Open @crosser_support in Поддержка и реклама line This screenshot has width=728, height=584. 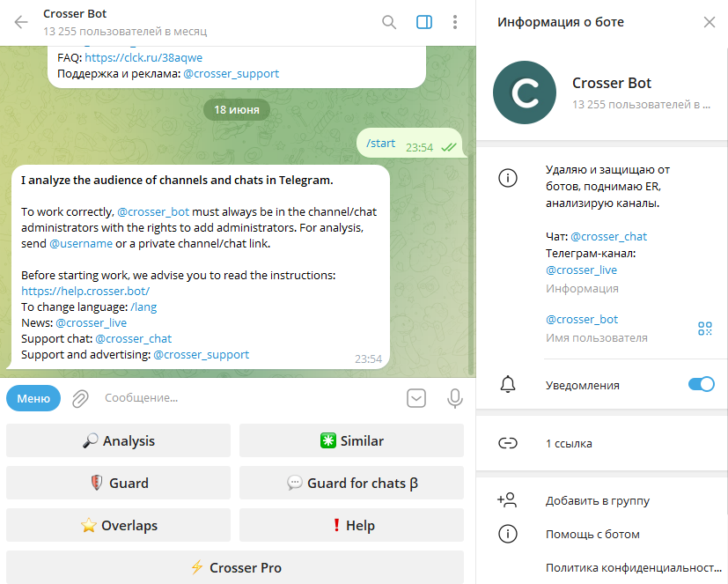232,73
